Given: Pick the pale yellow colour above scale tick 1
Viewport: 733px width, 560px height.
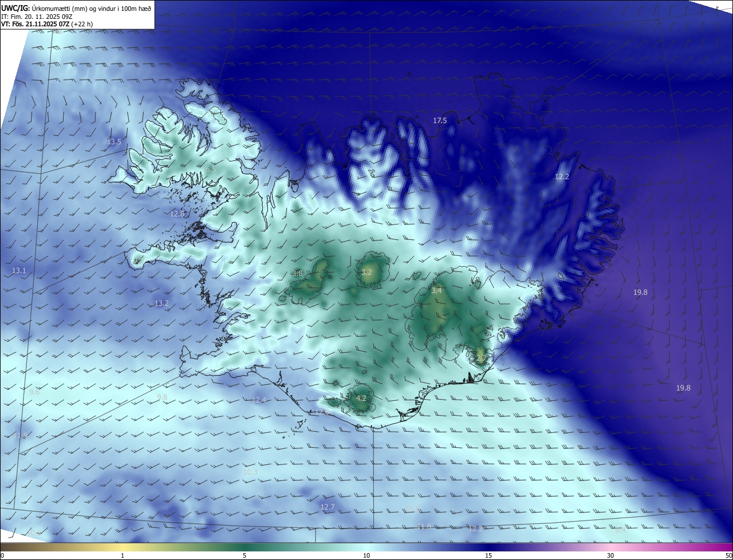Looking at the screenshot, I should (x=123, y=547).
